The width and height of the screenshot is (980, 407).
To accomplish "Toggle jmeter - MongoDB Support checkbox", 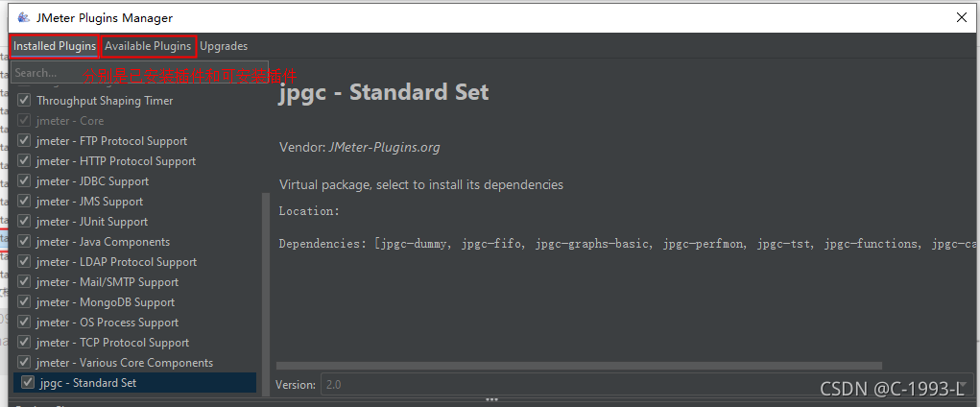I will pyautogui.click(x=24, y=302).
